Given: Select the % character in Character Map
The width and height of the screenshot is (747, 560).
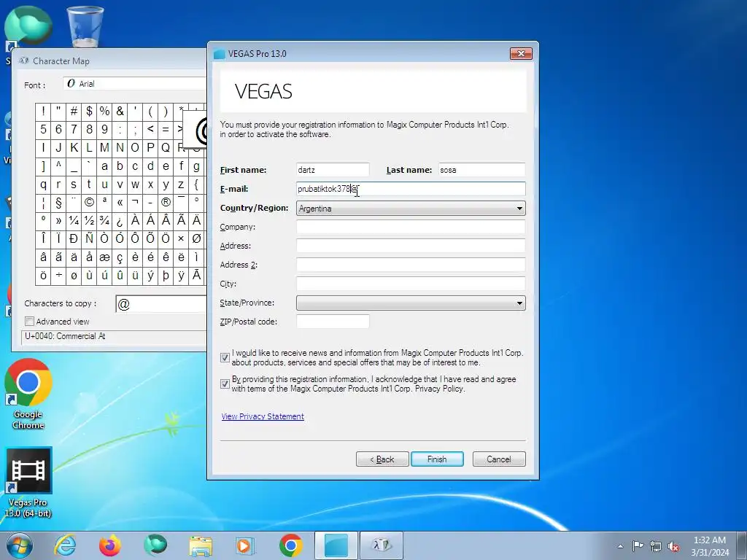Looking at the screenshot, I should [104, 112].
